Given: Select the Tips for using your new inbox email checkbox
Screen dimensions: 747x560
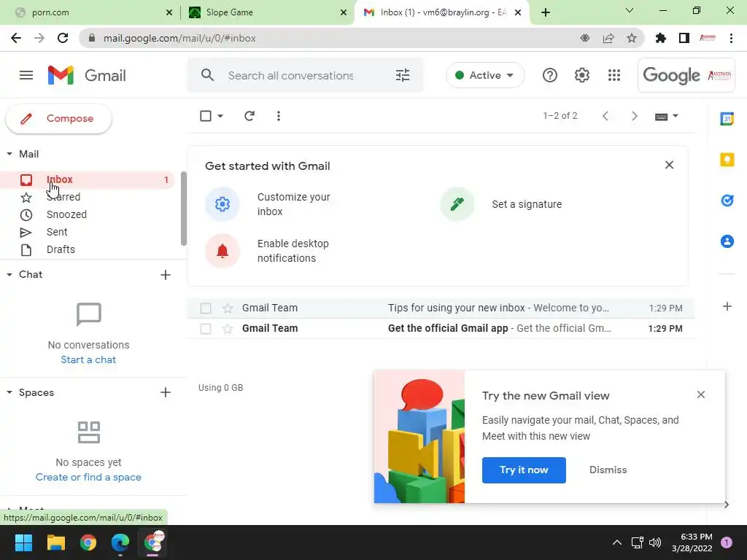Looking at the screenshot, I should pyautogui.click(x=205, y=308).
